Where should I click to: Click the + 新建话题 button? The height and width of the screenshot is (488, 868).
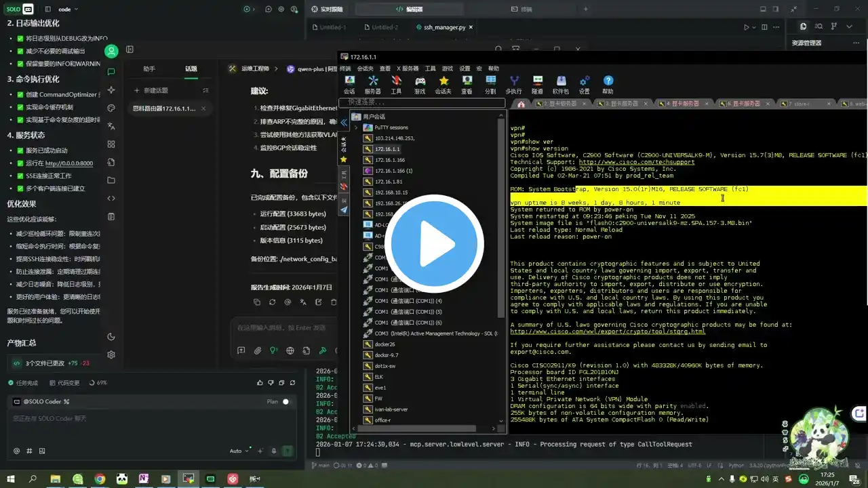tap(151, 90)
